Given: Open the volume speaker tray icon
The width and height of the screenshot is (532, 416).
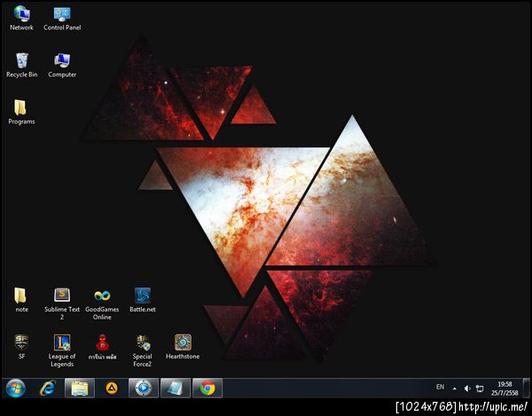Looking at the screenshot, I should coord(467,389).
